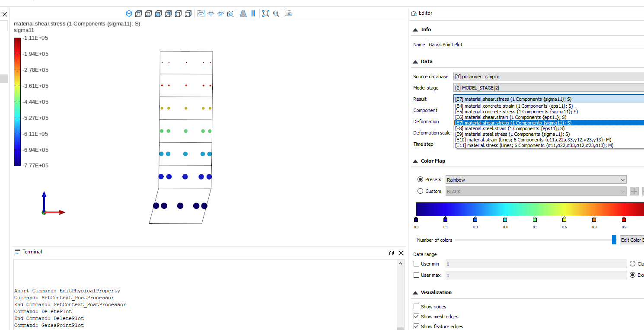Click the Editor panel title icon

click(414, 13)
